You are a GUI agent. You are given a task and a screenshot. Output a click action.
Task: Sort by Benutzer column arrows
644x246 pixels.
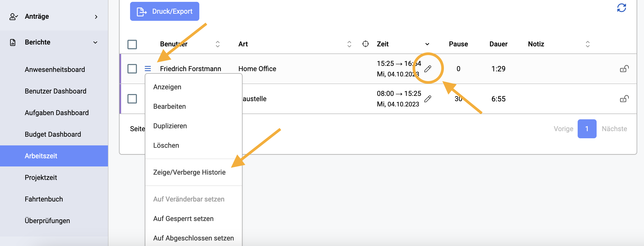click(217, 44)
